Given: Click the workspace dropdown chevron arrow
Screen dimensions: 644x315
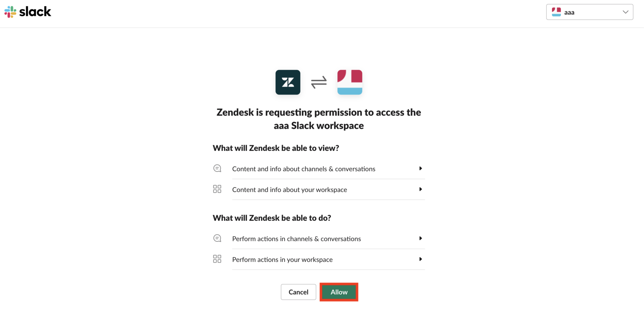Looking at the screenshot, I should 625,12.
